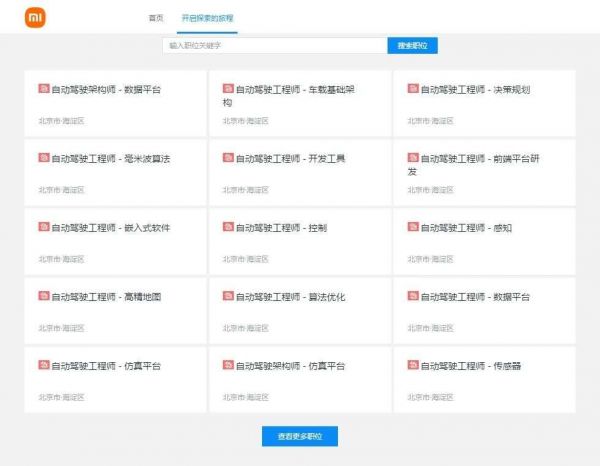Click the red icon beside 决策规划 job
The width and height of the screenshot is (600, 466).
[412, 89]
